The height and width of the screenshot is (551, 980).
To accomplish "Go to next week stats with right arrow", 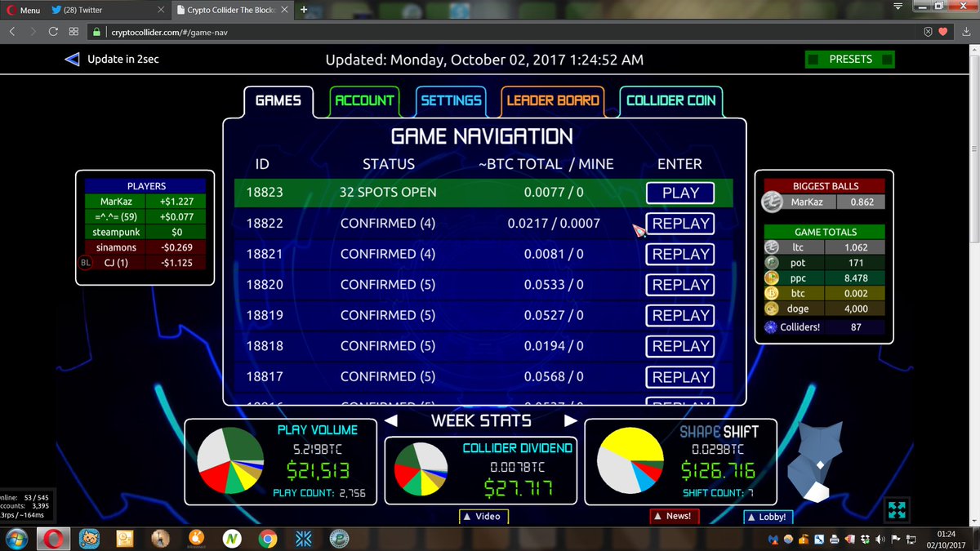I will pos(571,421).
